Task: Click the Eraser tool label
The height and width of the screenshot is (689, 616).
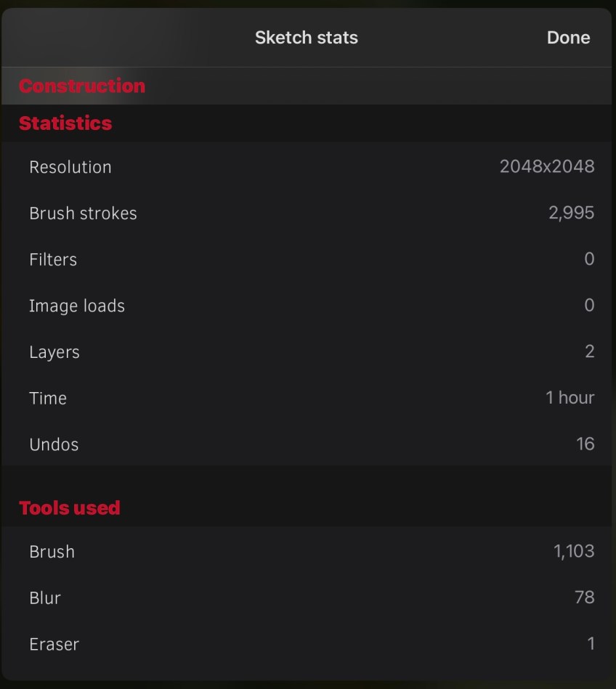Action: click(54, 644)
